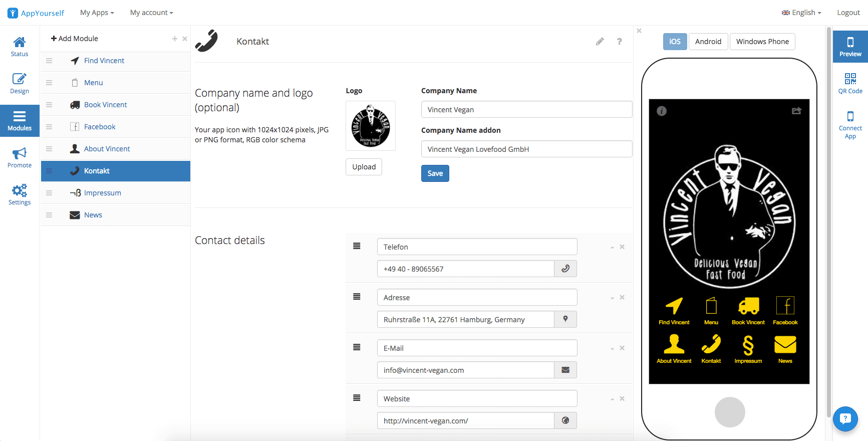868x441 pixels.
Task: Open the My Apps dropdown
Action: (x=97, y=13)
